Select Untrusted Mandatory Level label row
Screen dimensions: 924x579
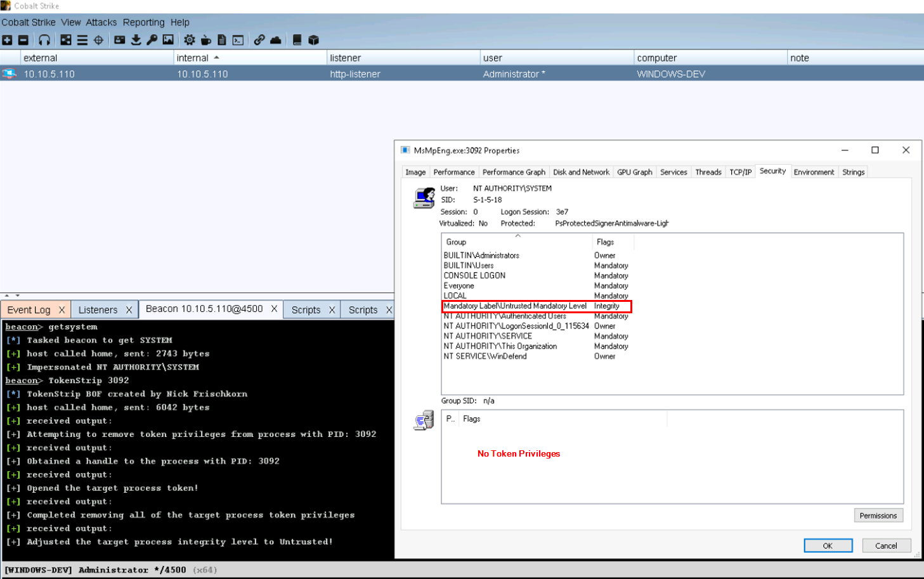point(536,306)
